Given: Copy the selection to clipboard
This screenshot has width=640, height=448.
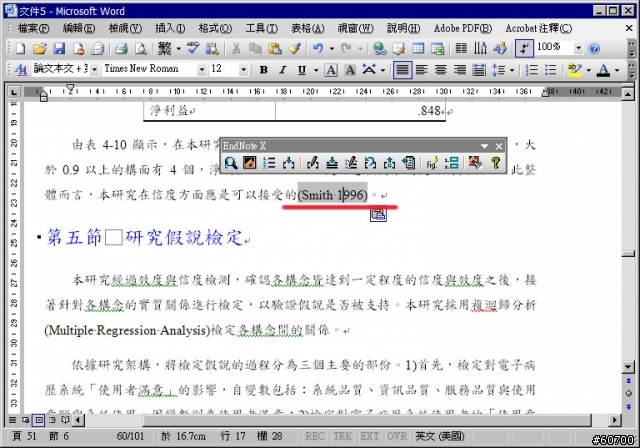Looking at the screenshot, I should click(255, 49).
